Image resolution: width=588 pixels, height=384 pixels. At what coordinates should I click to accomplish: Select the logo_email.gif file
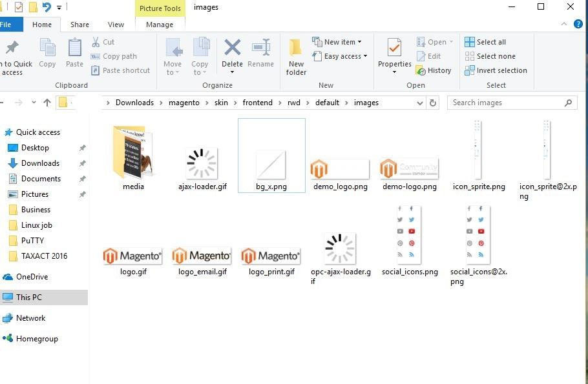pos(202,261)
